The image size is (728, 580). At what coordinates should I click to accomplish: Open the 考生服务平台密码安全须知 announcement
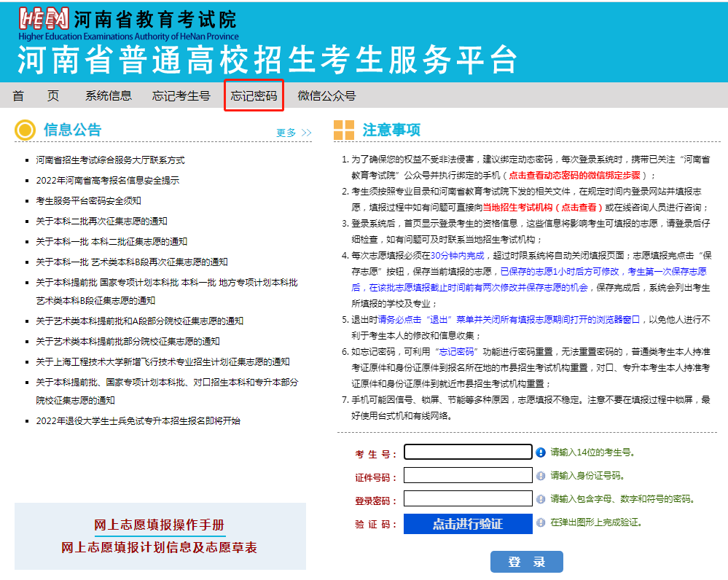click(88, 200)
